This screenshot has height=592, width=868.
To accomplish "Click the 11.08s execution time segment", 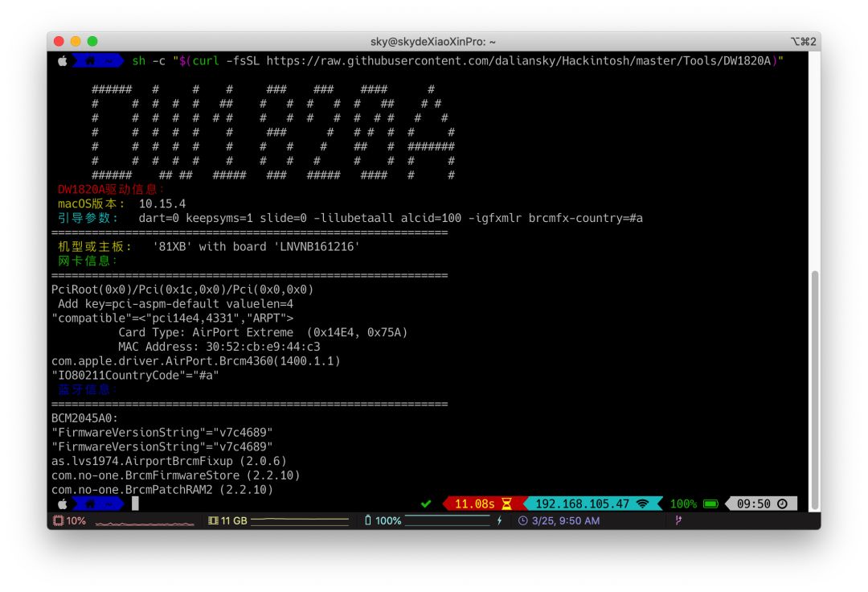I will (x=474, y=504).
